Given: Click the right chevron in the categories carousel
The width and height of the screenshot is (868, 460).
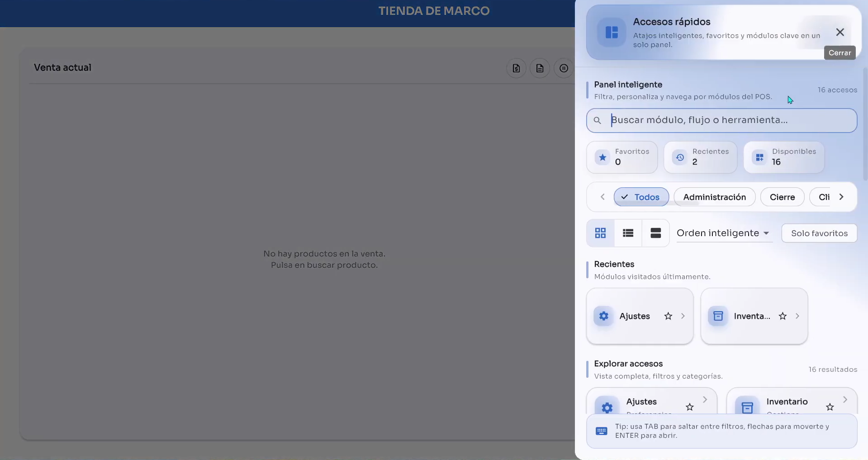Looking at the screenshot, I should click(x=841, y=197).
